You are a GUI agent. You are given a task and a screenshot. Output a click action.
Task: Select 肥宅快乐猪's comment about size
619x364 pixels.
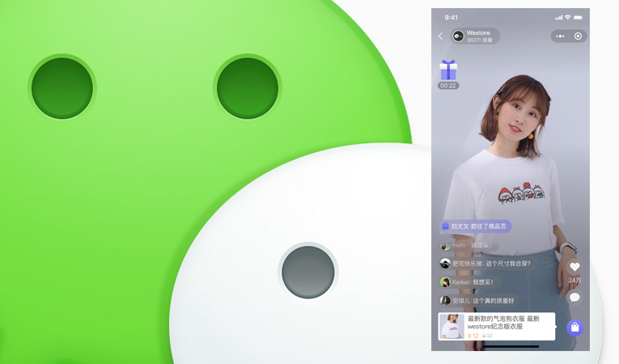click(x=485, y=264)
